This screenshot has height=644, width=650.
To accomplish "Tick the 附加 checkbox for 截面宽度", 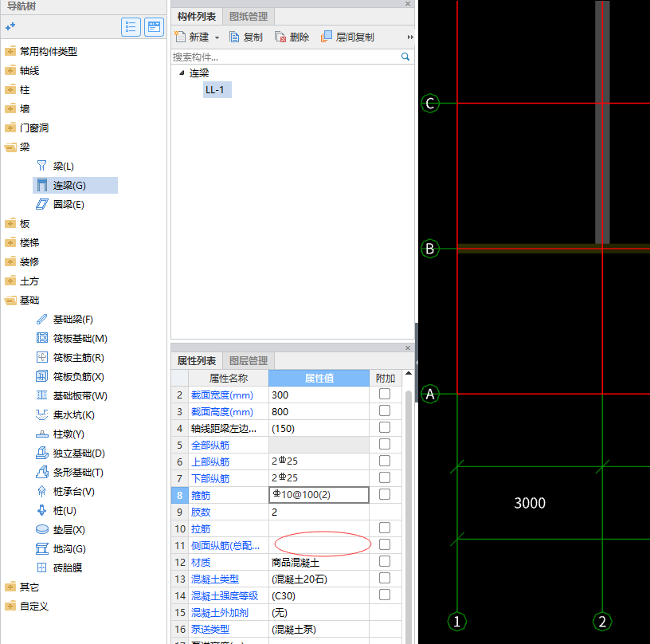I will (385, 394).
